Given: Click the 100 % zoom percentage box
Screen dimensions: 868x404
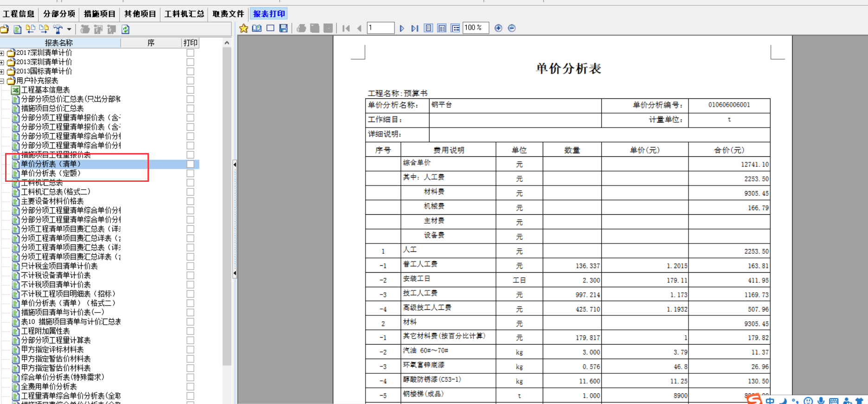Looking at the screenshot, I should (x=476, y=28).
